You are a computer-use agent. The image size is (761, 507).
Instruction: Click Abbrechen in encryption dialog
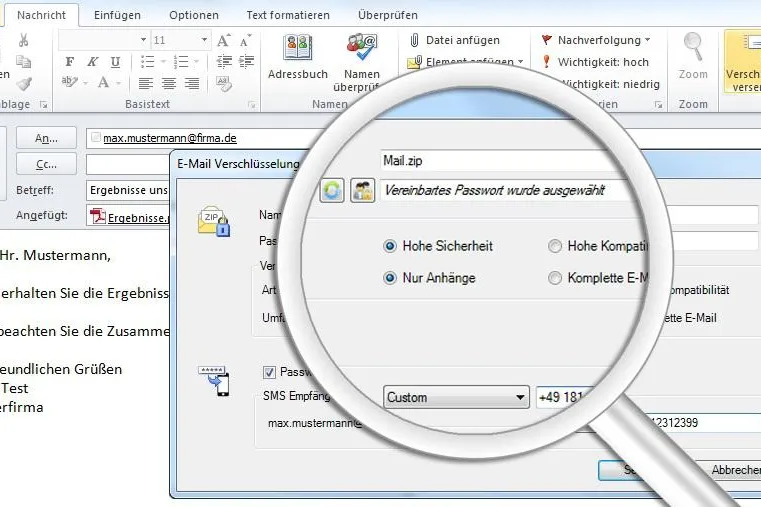734,470
